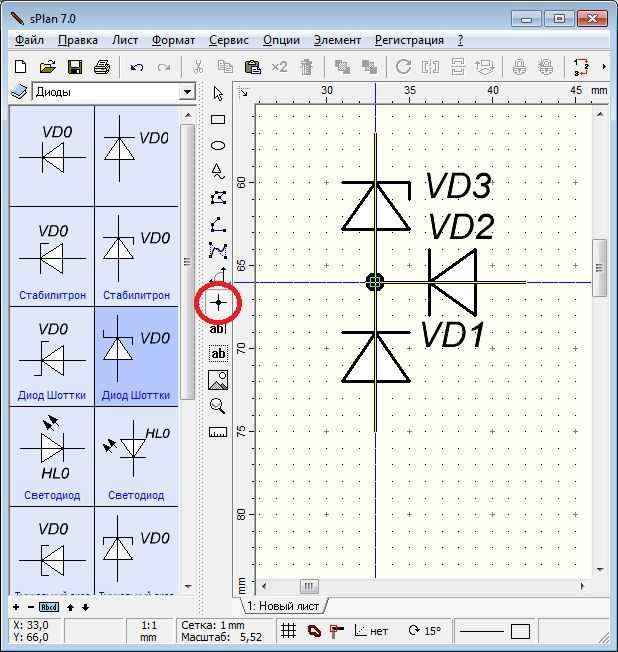This screenshot has height=652, width=618.
Task: Select the ellipse drawing tool
Action: pyautogui.click(x=218, y=146)
